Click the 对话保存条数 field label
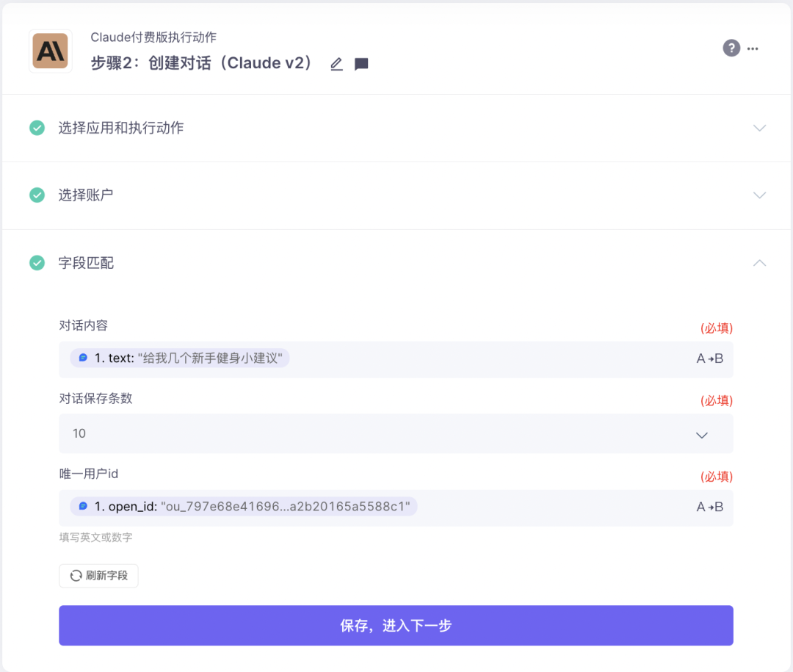 95,398
